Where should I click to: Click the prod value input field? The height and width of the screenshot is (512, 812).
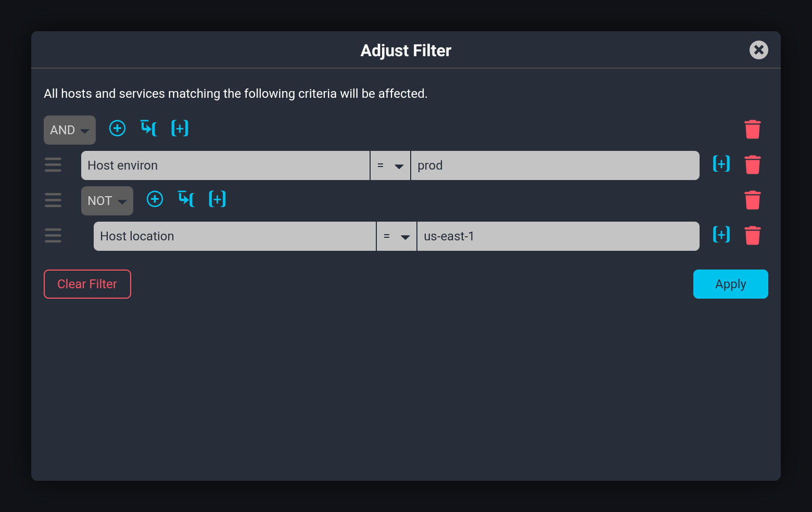point(555,165)
